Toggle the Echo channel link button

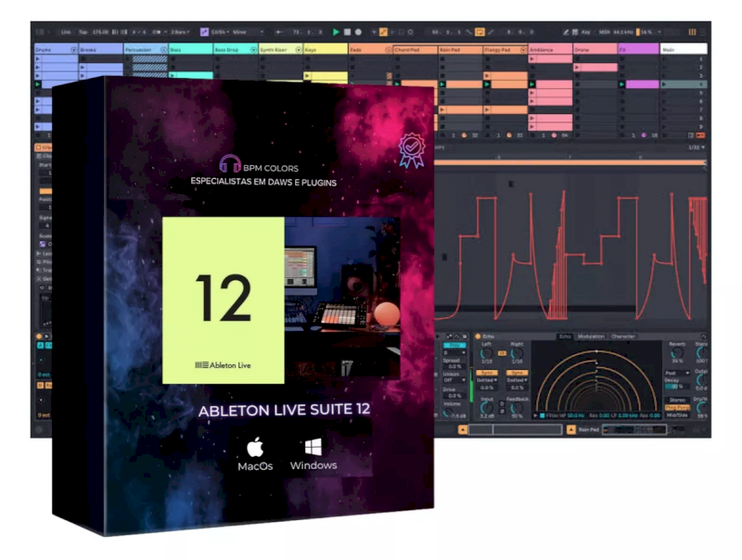coord(502,353)
